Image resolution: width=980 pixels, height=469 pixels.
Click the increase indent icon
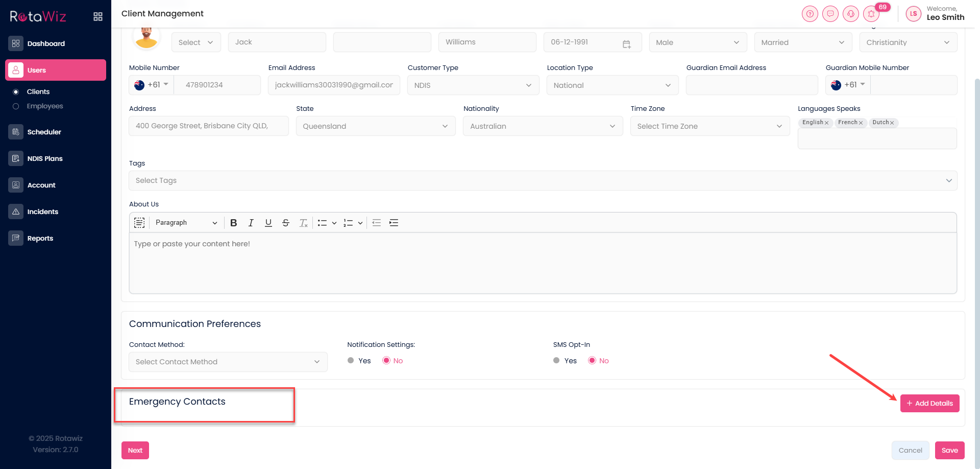tap(394, 223)
